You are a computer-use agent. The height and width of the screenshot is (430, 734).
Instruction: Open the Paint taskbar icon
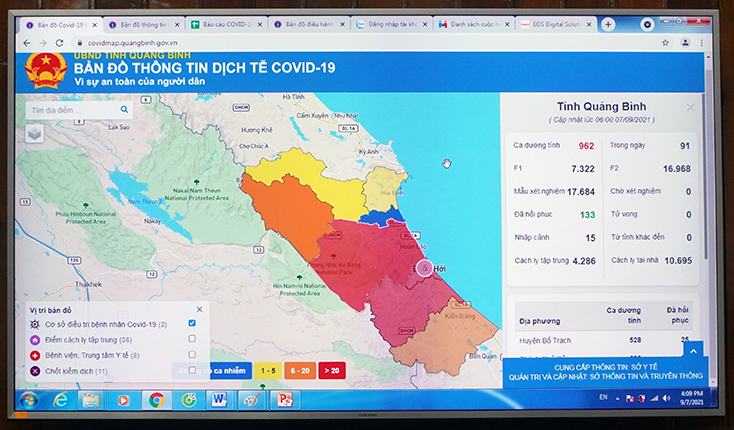tap(252, 401)
